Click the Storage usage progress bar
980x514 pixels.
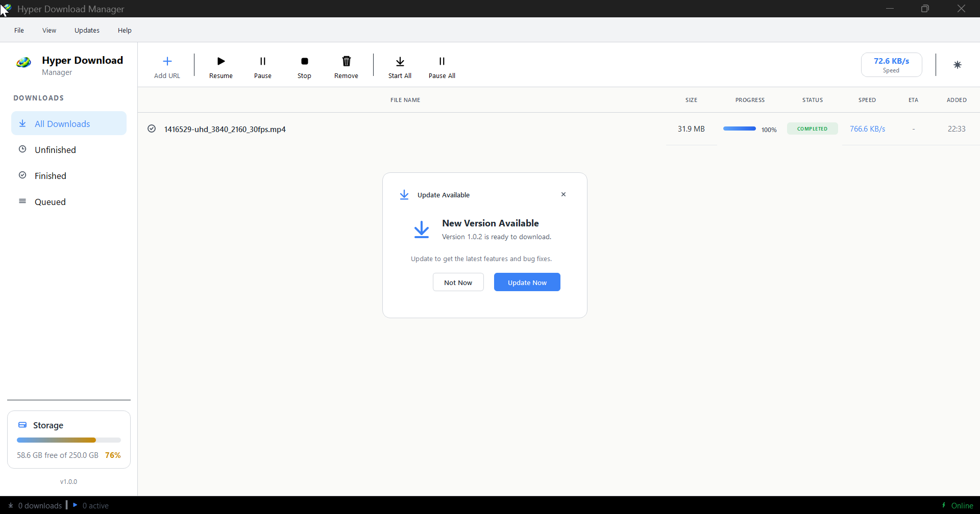[69, 440]
